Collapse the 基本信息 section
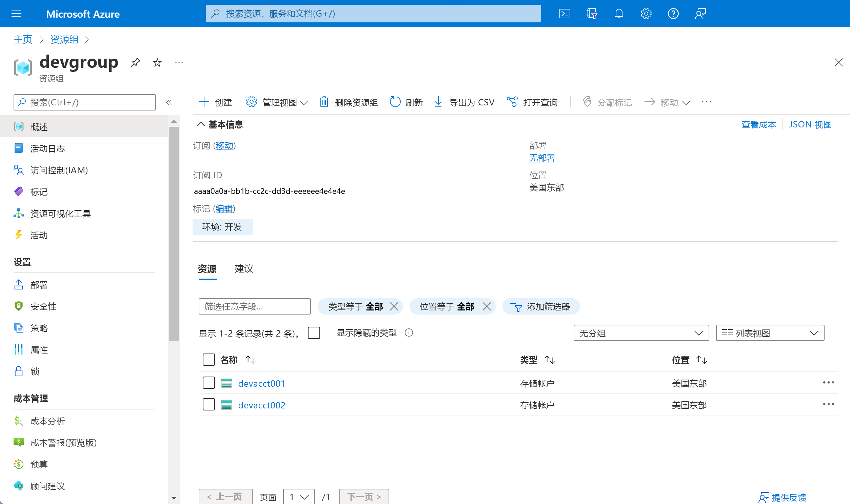This screenshot has width=850, height=504. 201,124
